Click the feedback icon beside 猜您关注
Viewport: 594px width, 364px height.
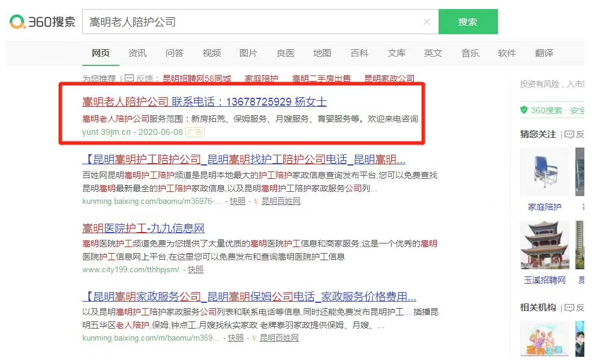pos(569,134)
